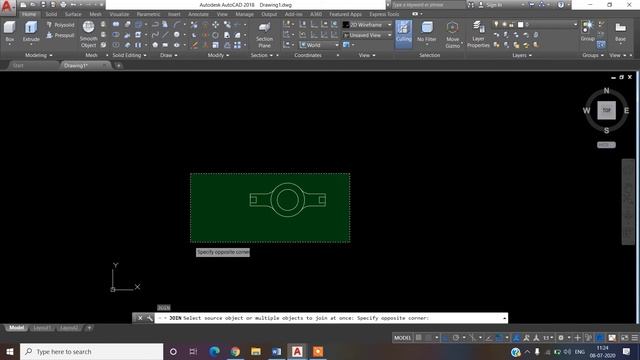Open the Annotate ribbon tab
Image resolution: width=640 pixels, height=360 pixels.
click(x=198, y=14)
